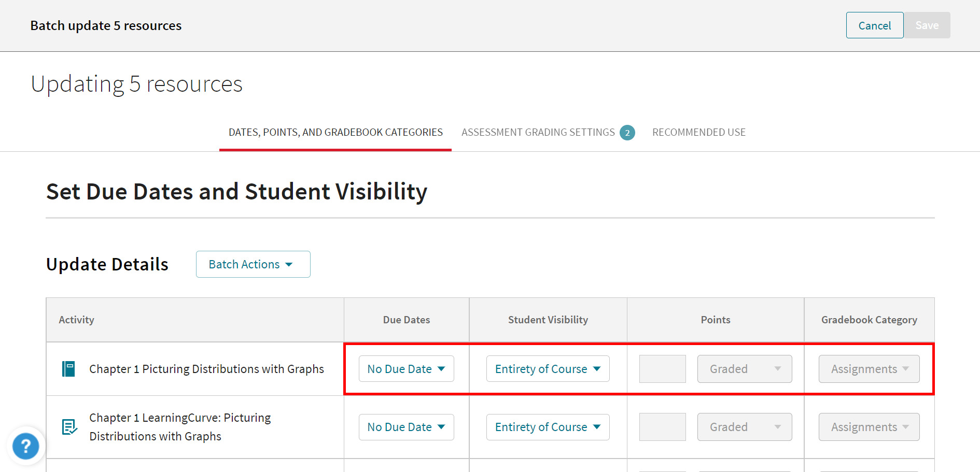Switch to the Assessment Grading Settings tab
The height and width of the screenshot is (472, 980).
537,132
